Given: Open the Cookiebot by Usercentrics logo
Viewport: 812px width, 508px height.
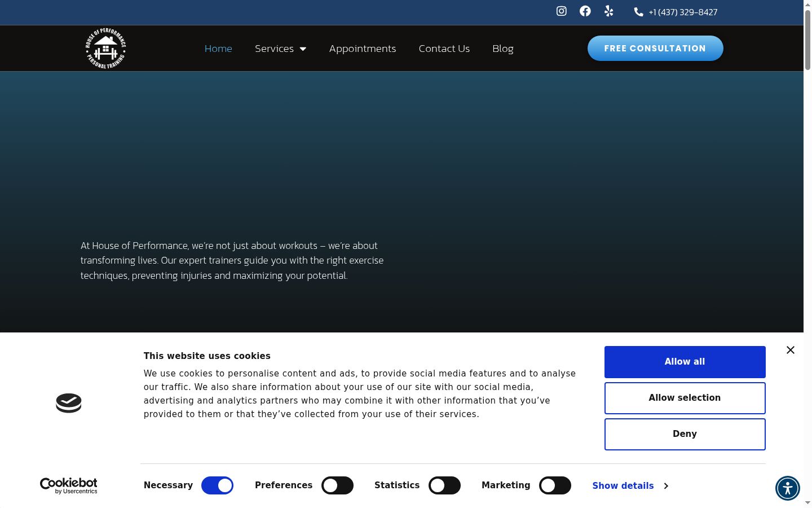Looking at the screenshot, I should click(69, 485).
